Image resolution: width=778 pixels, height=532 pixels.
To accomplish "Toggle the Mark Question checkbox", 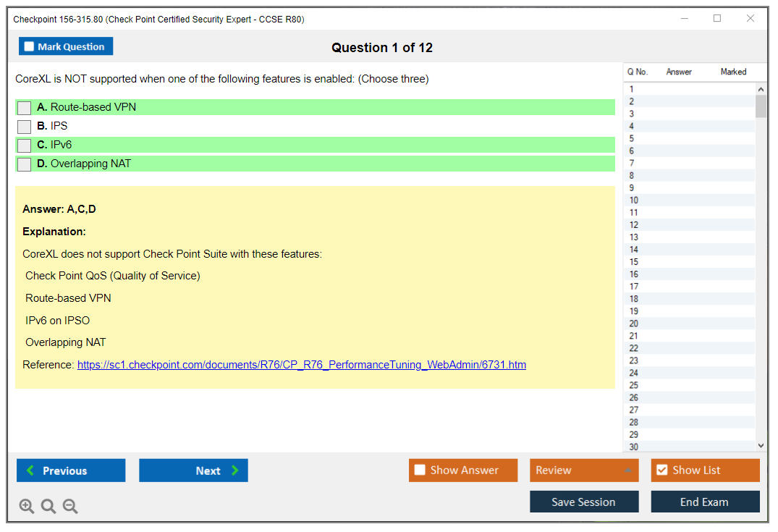I will pyautogui.click(x=30, y=46).
